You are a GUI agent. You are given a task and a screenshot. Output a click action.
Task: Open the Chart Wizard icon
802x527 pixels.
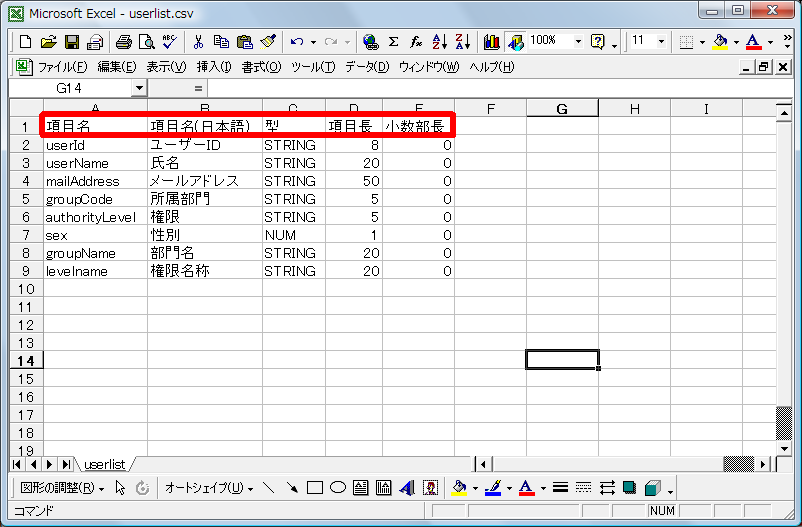491,42
